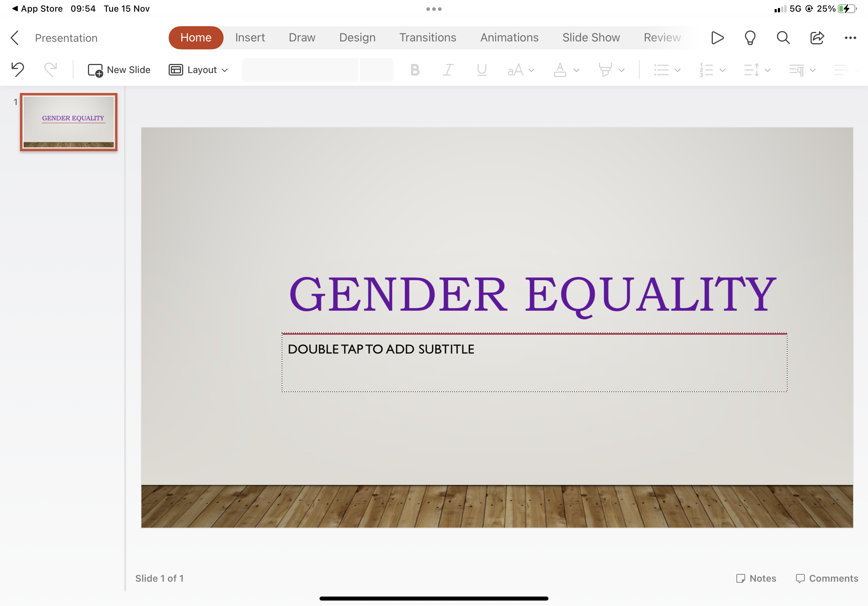This screenshot has height=606, width=868.
Task: Open the lightbulb Tell Me icon
Action: click(750, 38)
